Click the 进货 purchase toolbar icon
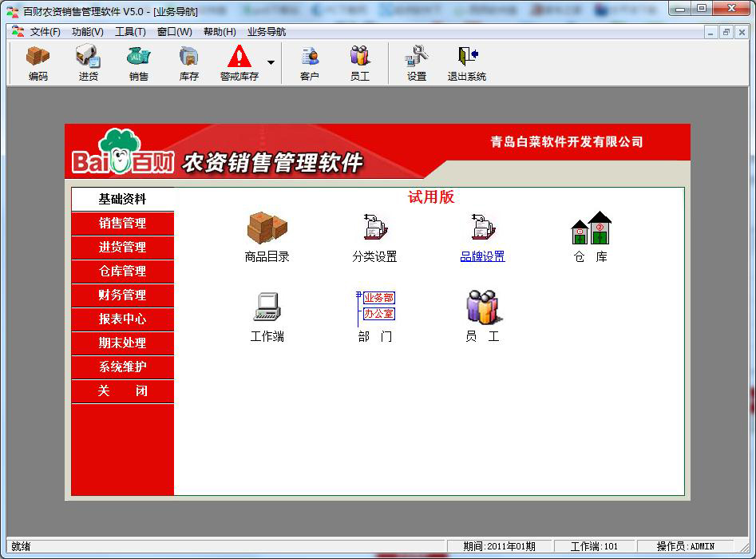The image size is (756, 559). (x=89, y=63)
